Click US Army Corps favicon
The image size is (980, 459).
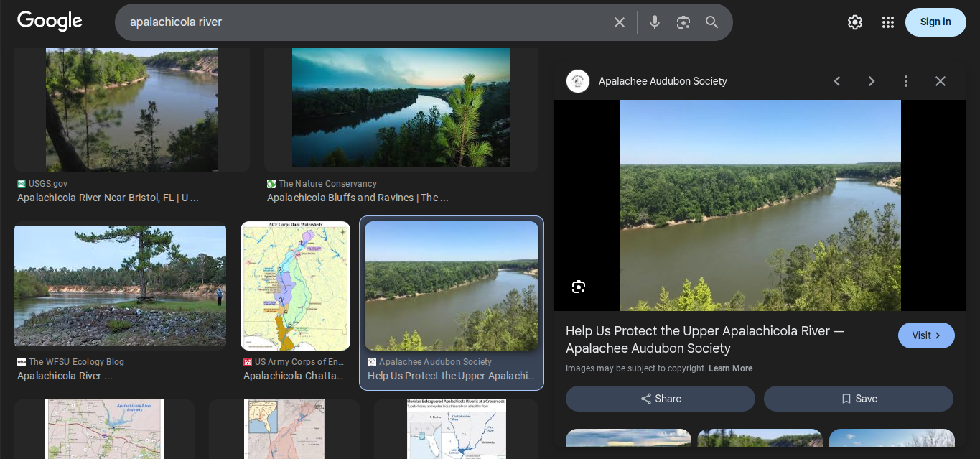248,362
